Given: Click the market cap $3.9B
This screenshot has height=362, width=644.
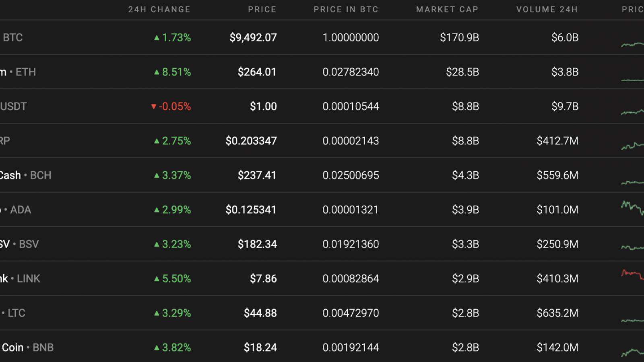Looking at the screenshot, I should coord(465,210).
